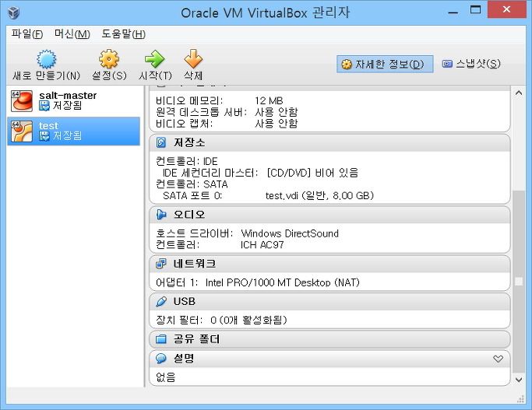Click the New (새로 만들기) toolbar icon
532x410 pixels.
pyautogui.click(x=47, y=59)
